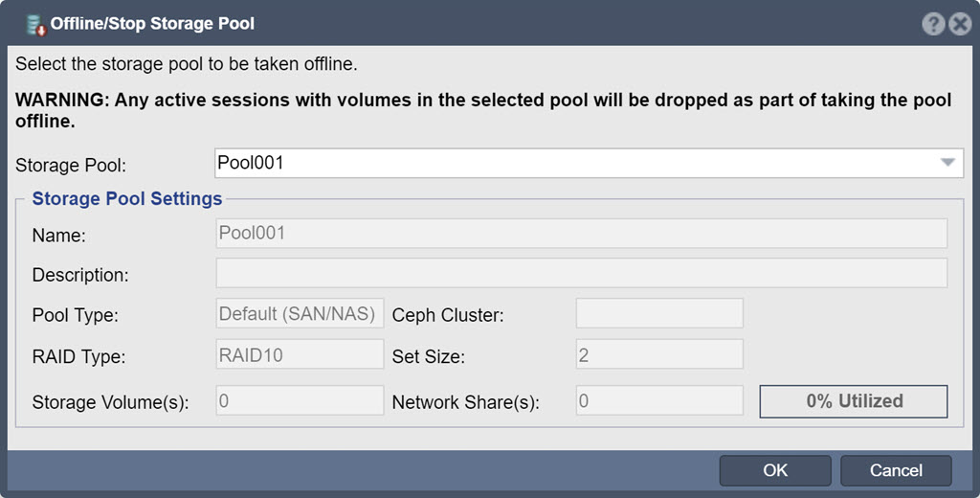The height and width of the screenshot is (498, 980).
Task: Click the 0% Utilized progress bar
Action: 854,401
